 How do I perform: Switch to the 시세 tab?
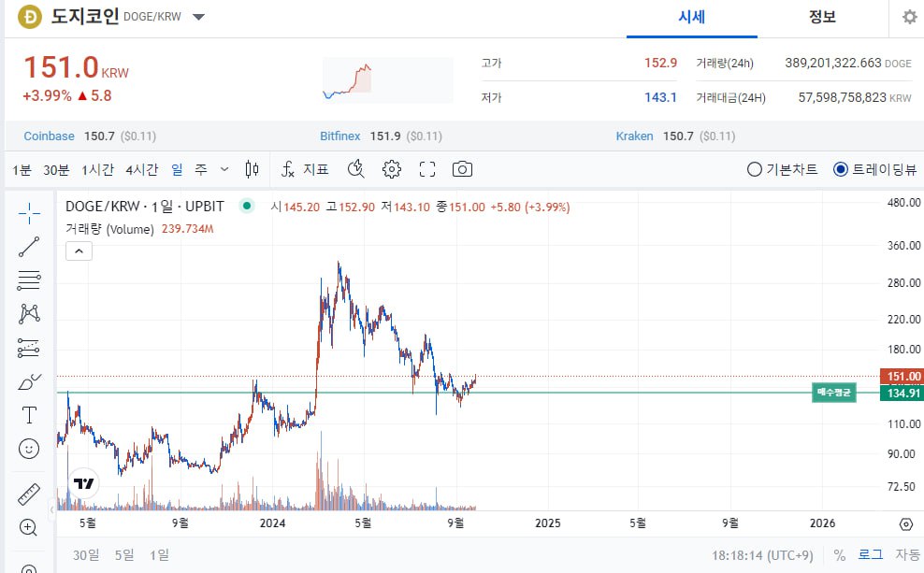(692, 17)
